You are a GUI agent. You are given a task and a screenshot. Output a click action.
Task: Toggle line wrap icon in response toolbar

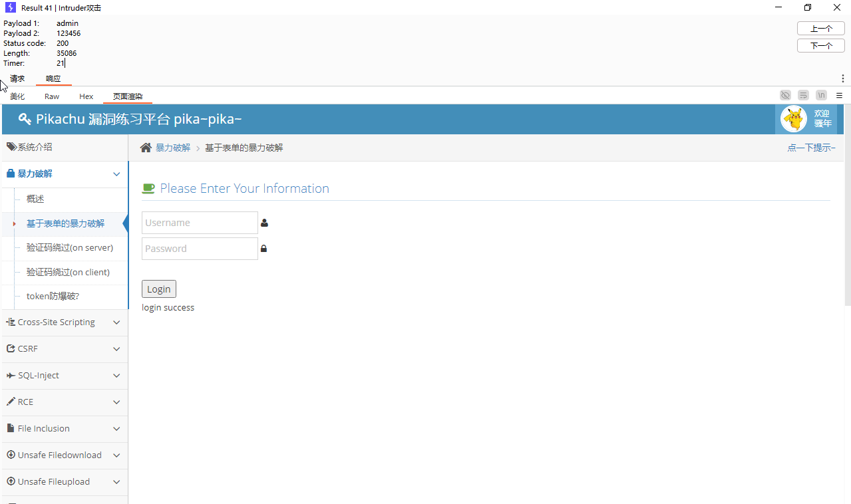click(804, 95)
